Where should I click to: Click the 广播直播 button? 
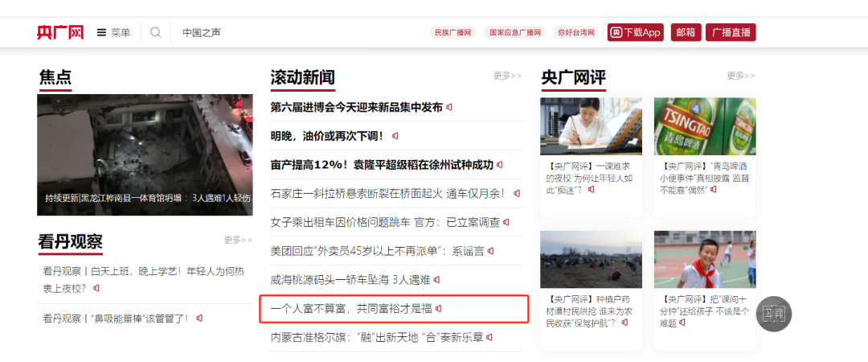point(731,33)
